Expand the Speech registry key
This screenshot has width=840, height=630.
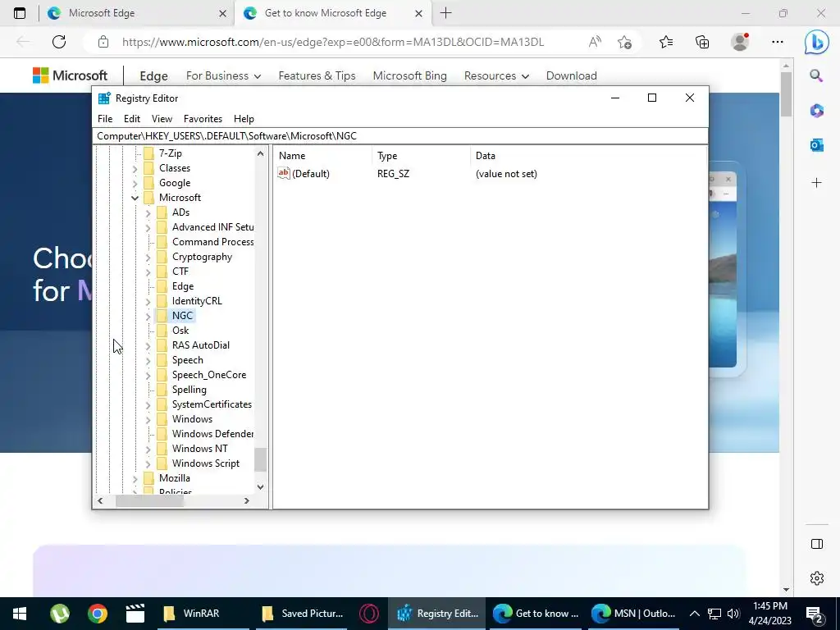tap(148, 361)
